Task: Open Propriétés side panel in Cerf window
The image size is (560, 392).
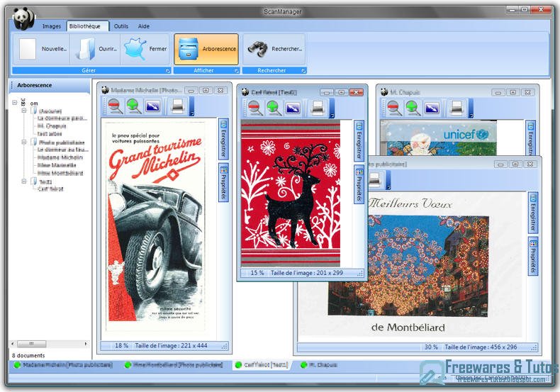Action: click(x=359, y=184)
